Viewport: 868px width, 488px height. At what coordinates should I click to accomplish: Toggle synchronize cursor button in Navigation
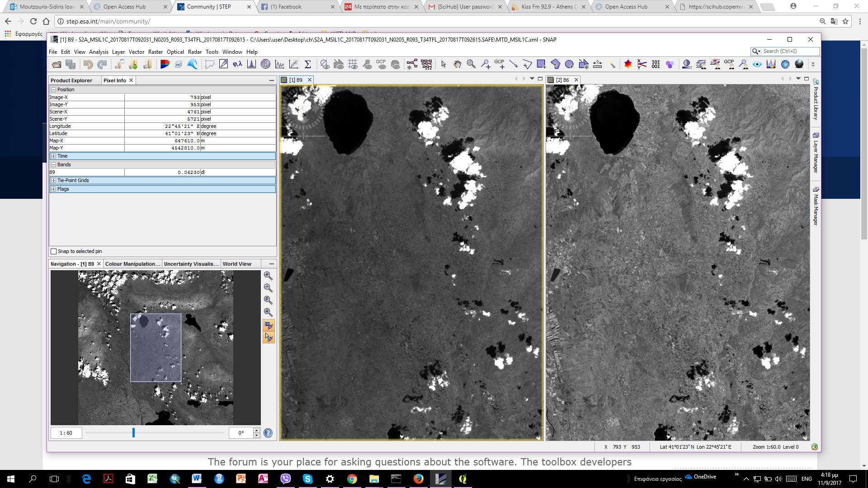(x=269, y=338)
